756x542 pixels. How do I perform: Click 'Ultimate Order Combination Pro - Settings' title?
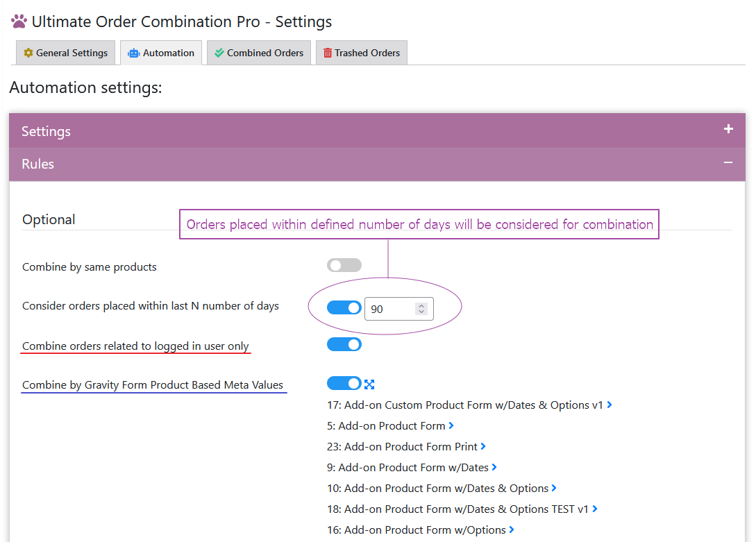tap(182, 22)
